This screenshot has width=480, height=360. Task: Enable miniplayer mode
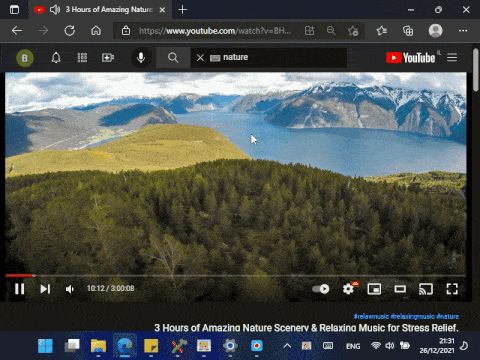pos(374,289)
